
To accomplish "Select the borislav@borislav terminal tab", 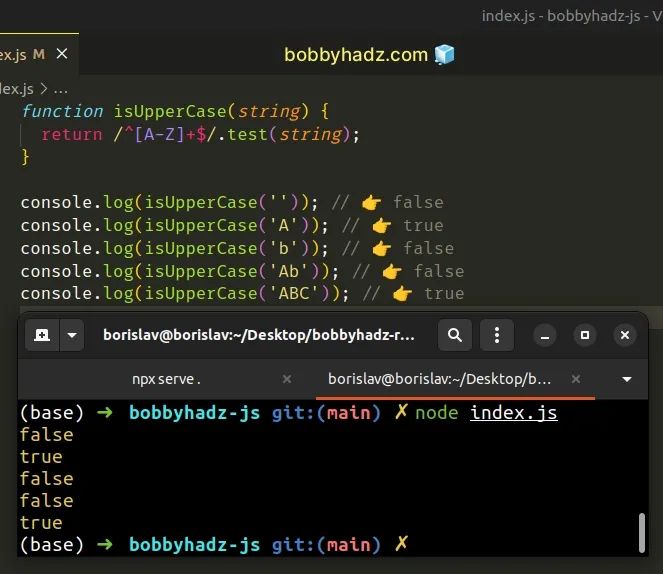I will (455, 379).
